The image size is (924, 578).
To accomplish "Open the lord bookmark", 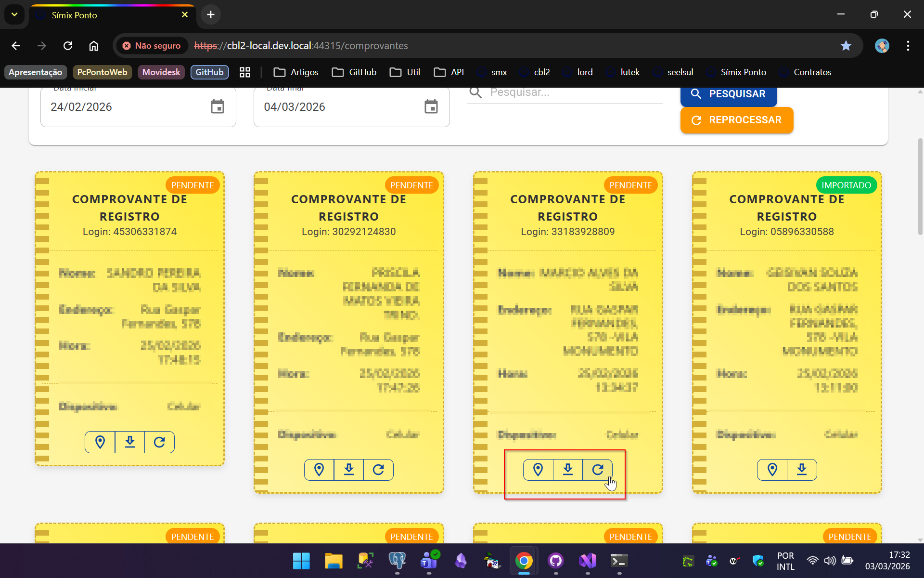I will coord(577,72).
